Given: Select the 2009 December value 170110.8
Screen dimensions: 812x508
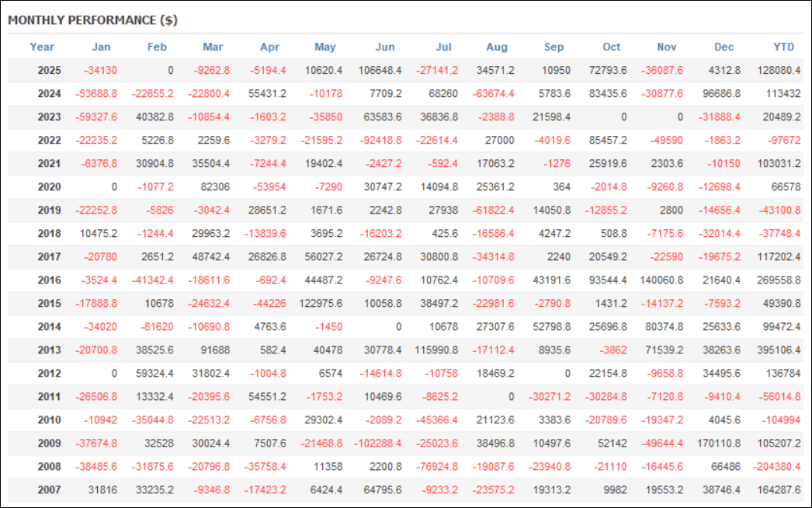Looking at the screenshot, I should tap(719, 444).
